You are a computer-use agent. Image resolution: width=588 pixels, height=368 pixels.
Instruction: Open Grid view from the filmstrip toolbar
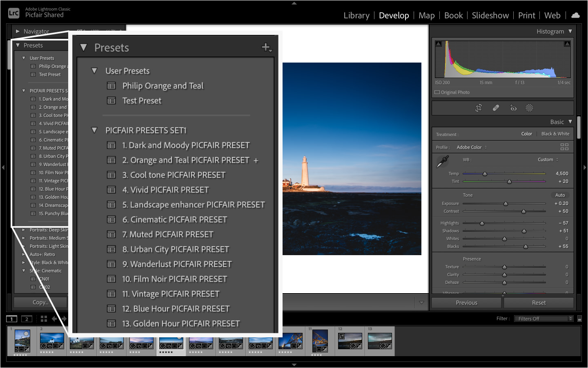tap(43, 319)
